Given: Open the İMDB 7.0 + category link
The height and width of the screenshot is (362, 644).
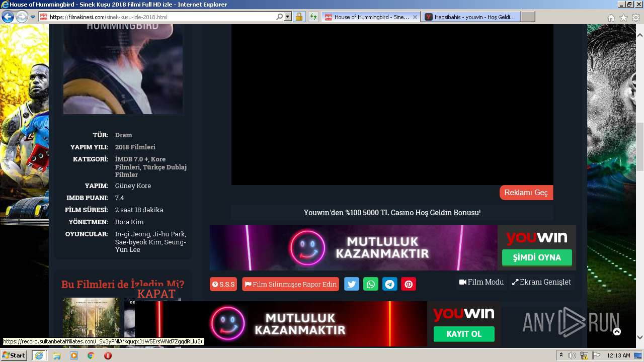Looking at the screenshot, I should click(x=132, y=159).
